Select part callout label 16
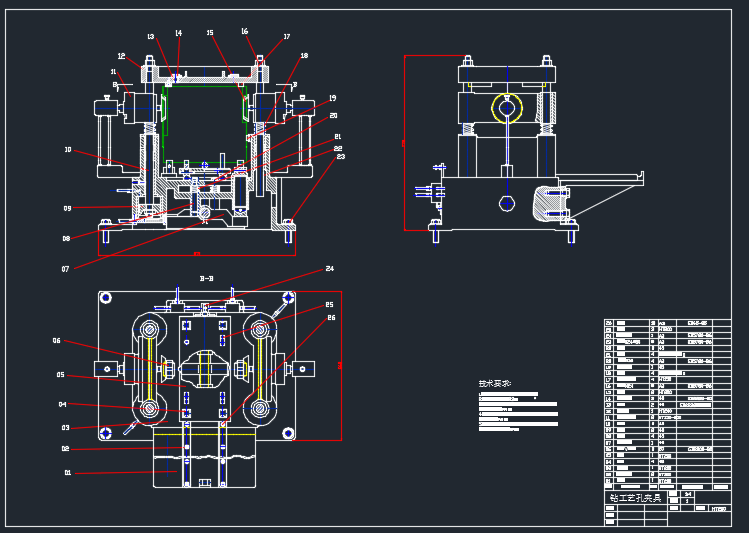The image size is (749, 533). [245, 32]
